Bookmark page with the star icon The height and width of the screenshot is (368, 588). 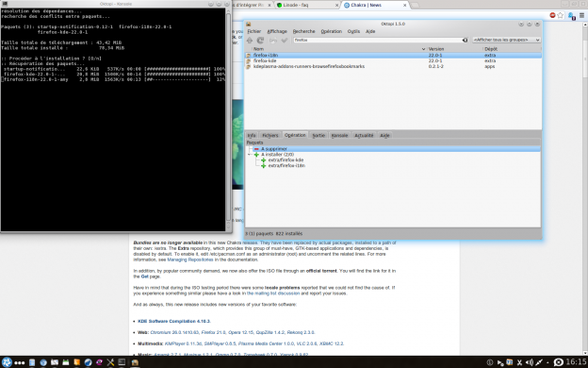561,15
